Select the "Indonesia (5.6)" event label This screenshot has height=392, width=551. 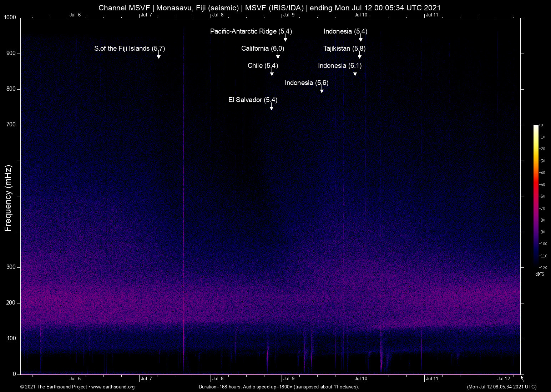(x=307, y=83)
